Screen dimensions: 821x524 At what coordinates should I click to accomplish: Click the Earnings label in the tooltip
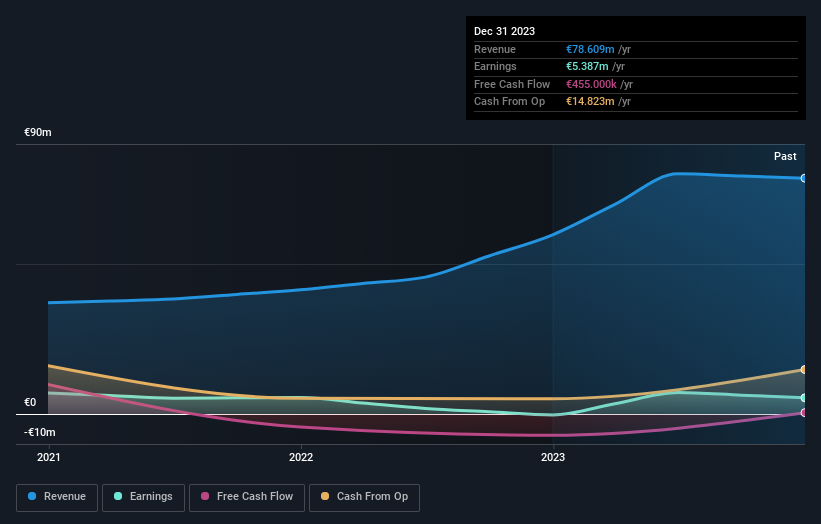click(x=495, y=66)
